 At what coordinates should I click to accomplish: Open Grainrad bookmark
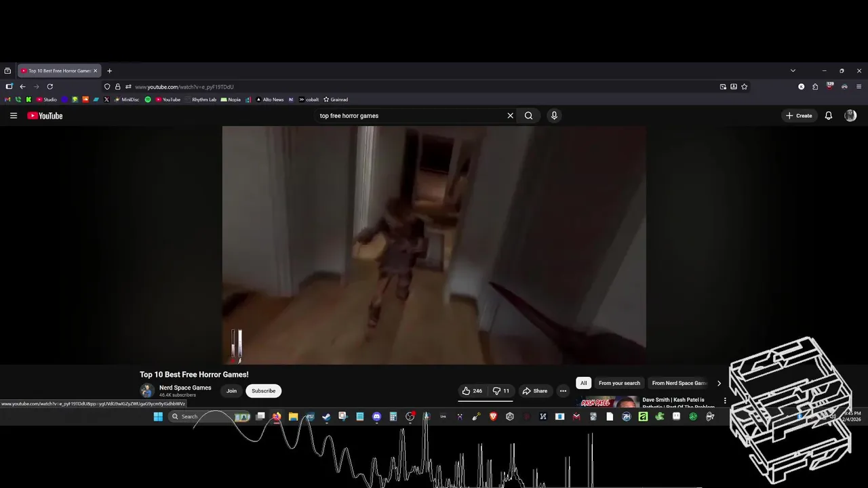pyautogui.click(x=336, y=100)
